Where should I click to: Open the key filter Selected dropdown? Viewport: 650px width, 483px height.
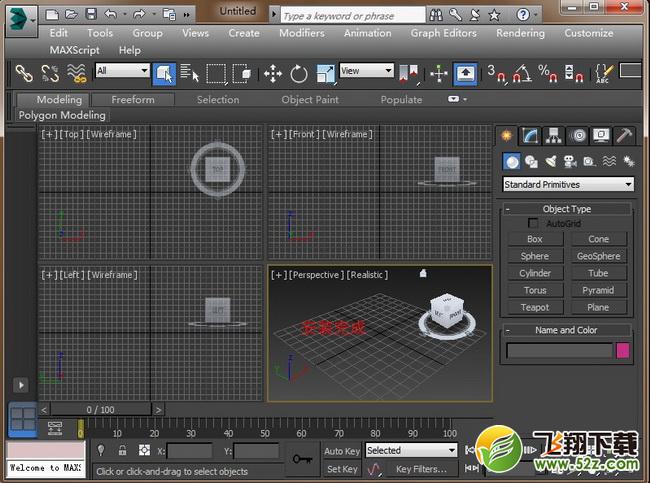pos(411,450)
